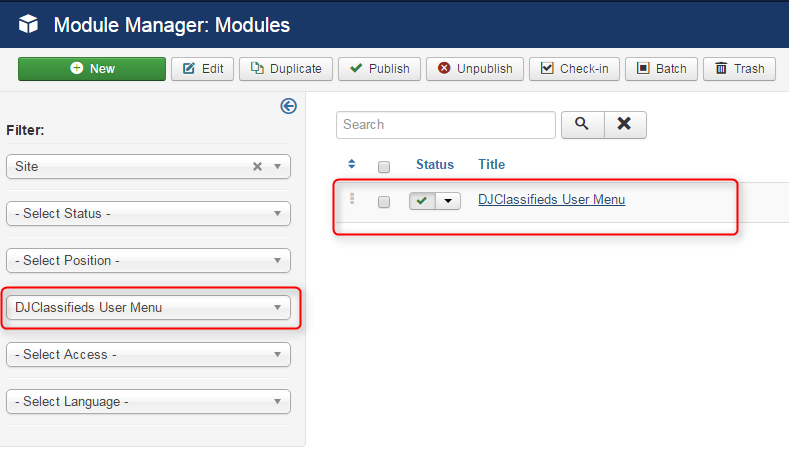Open the Site client filter dropdown
The image size is (789, 458).
coord(148,167)
